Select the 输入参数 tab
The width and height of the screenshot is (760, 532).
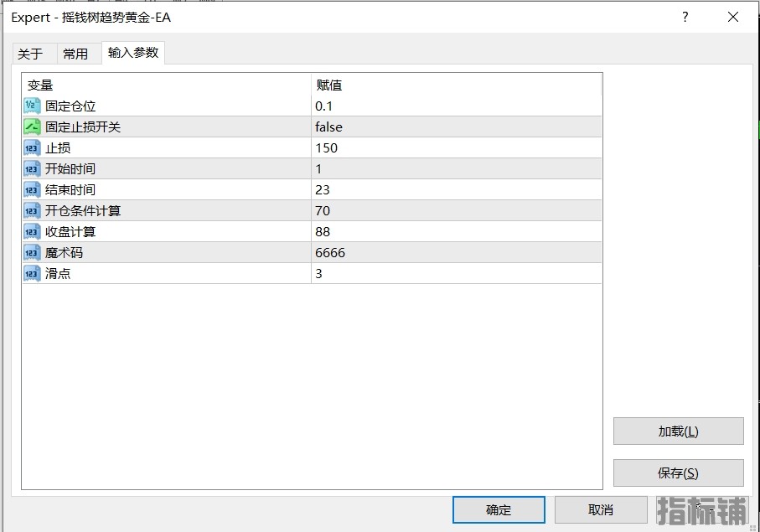[133, 52]
